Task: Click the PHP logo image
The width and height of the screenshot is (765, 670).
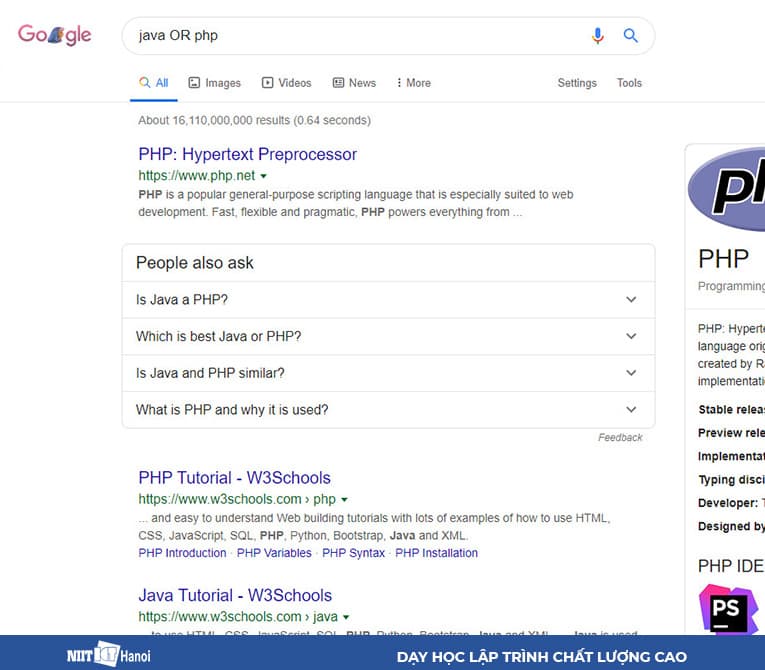Action: pyautogui.click(x=728, y=187)
